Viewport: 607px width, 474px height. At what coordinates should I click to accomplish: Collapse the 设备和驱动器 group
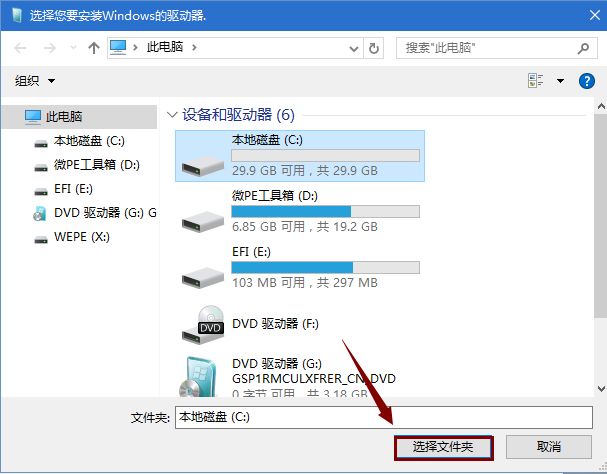click(x=173, y=115)
